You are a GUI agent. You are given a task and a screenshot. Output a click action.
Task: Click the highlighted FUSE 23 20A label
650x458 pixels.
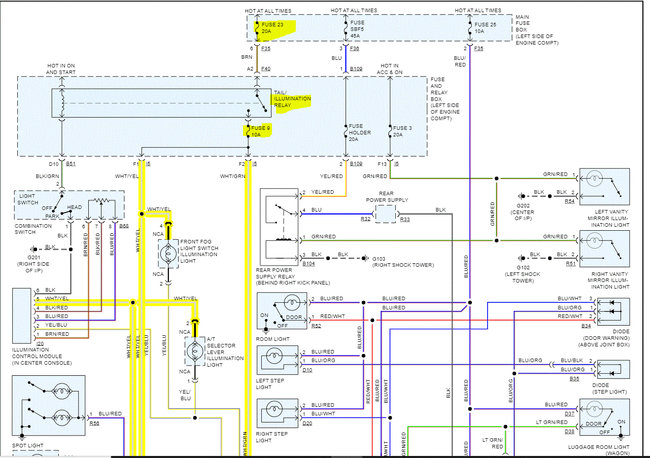pos(273,28)
